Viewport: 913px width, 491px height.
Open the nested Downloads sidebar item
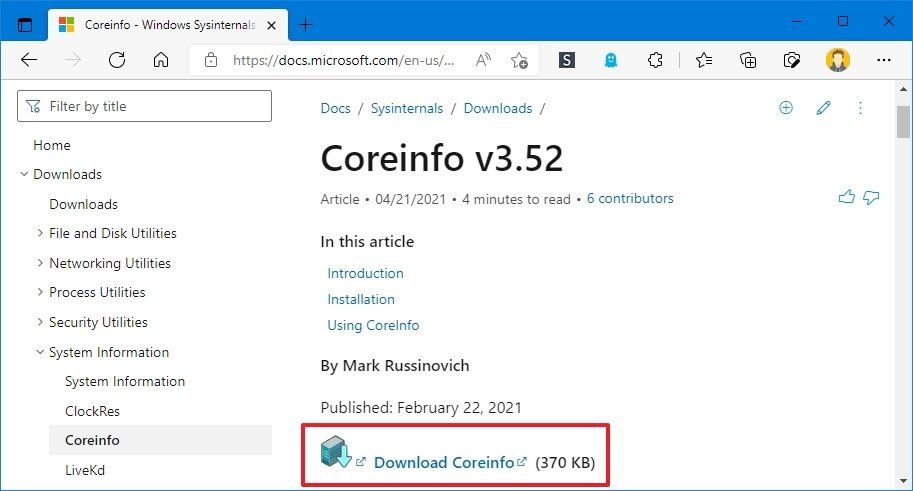point(83,204)
